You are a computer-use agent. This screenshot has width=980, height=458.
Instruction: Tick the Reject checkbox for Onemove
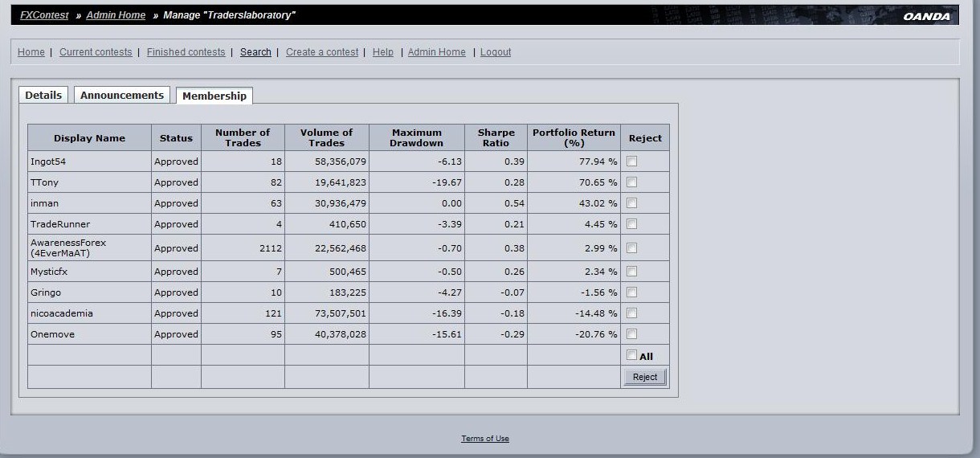click(x=632, y=333)
